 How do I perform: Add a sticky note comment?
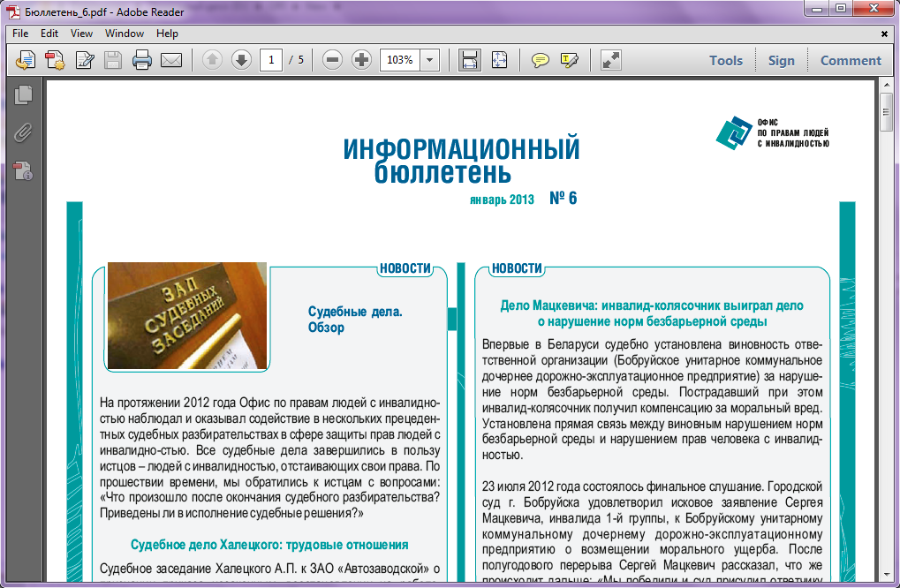pyautogui.click(x=540, y=60)
